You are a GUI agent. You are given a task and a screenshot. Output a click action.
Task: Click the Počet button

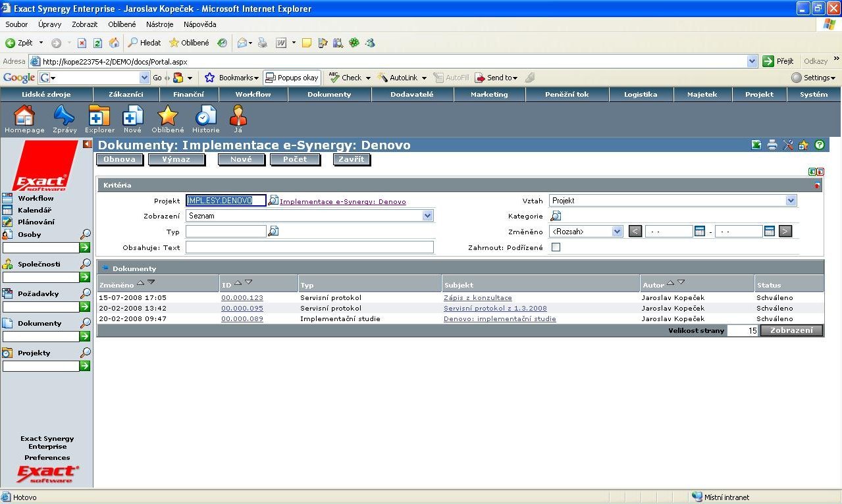point(295,159)
